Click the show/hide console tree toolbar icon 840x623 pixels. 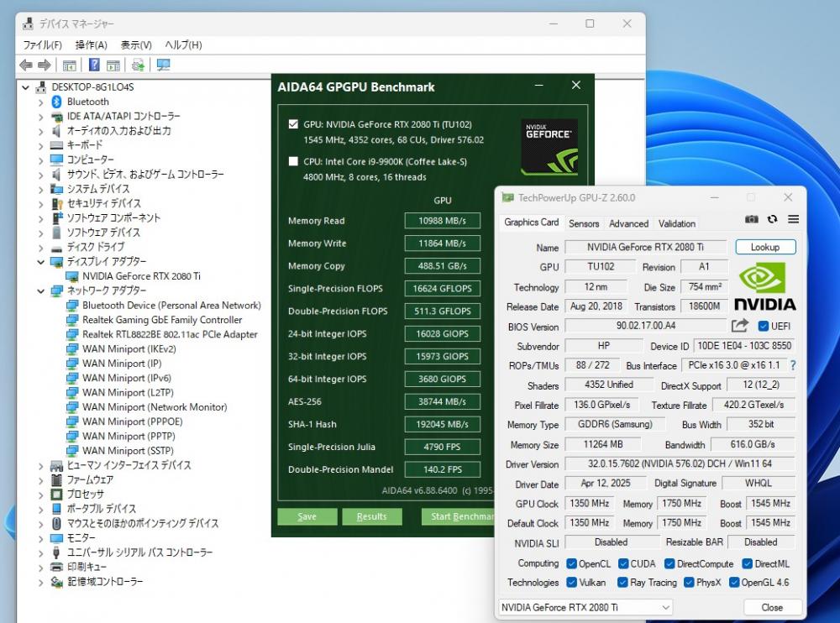click(x=69, y=65)
